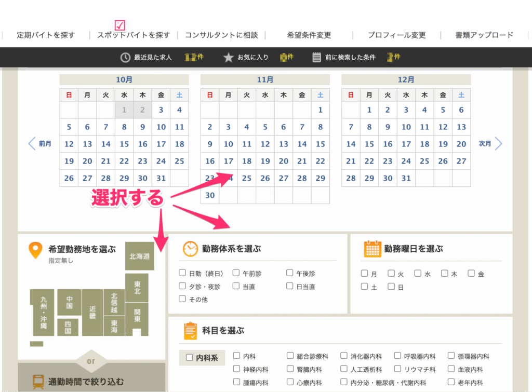Check the 内科系 category checkbox
The height and width of the screenshot is (392, 532).
click(x=190, y=357)
